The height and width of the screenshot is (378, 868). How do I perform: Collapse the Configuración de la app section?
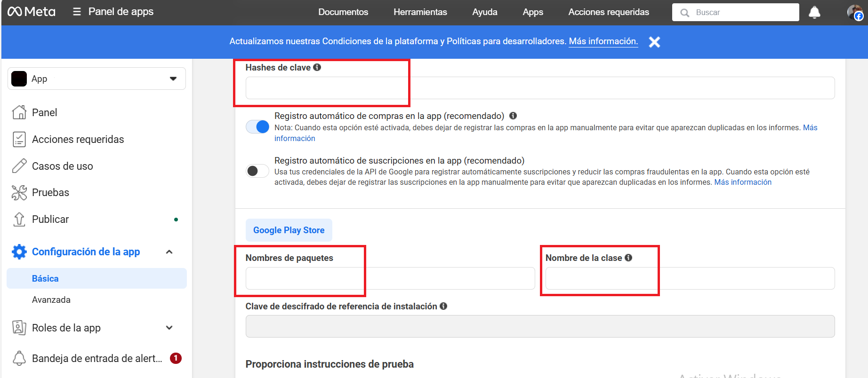(169, 252)
